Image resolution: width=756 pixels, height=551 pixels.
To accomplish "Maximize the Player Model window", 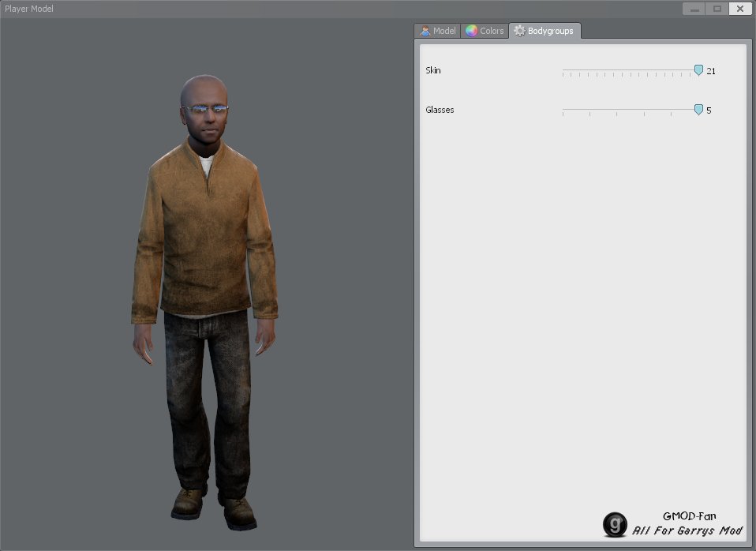I will (717, 9).
